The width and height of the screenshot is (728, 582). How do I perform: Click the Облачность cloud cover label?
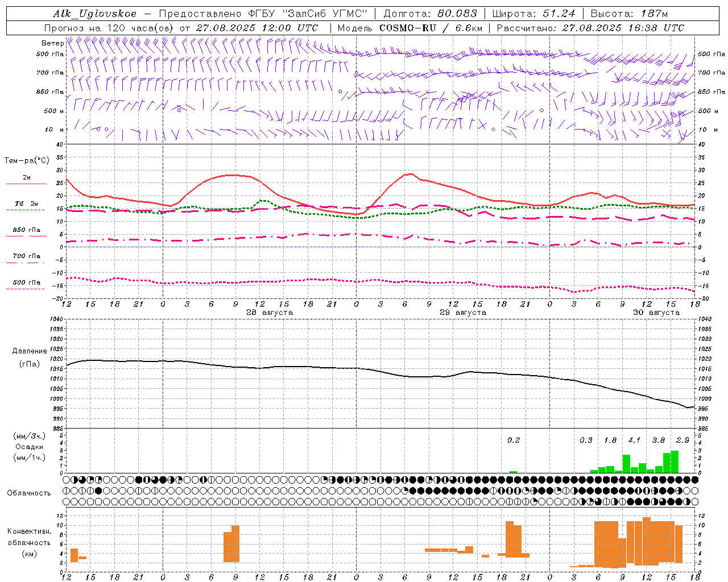point(29,493)
